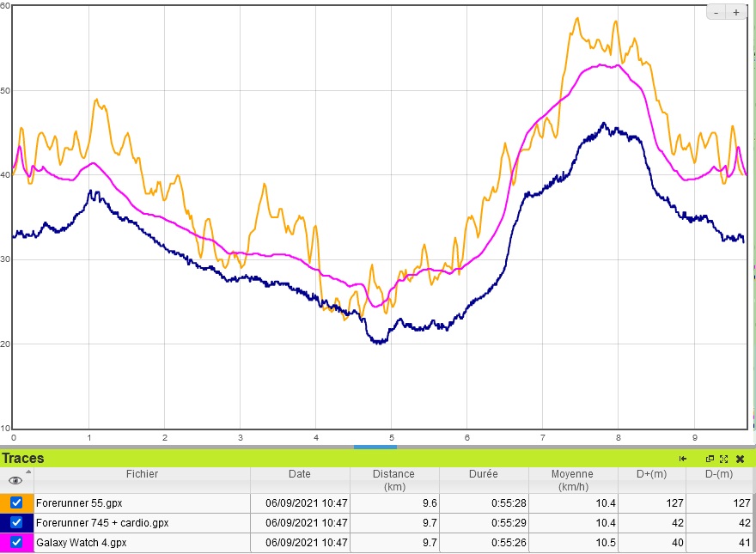Select the Galaxy Watch 4.gpx file name
The width and height of the screenshot is (756, 554).
pos(82,543)
